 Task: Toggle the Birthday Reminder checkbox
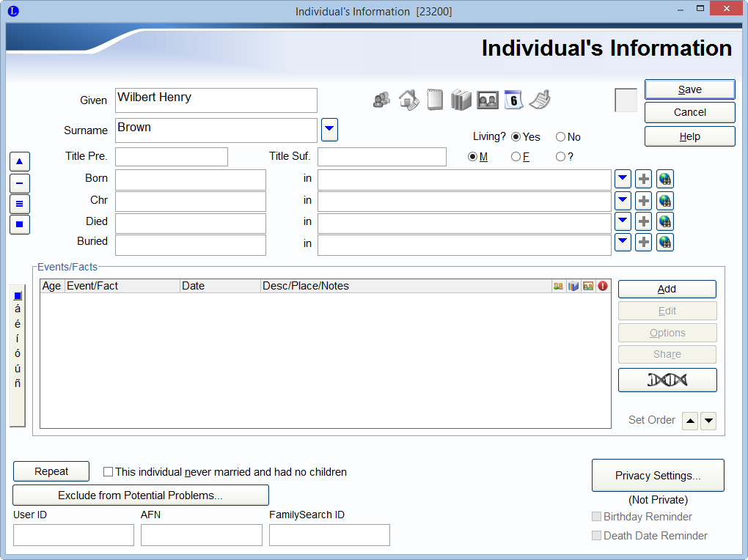pos(596,517)
